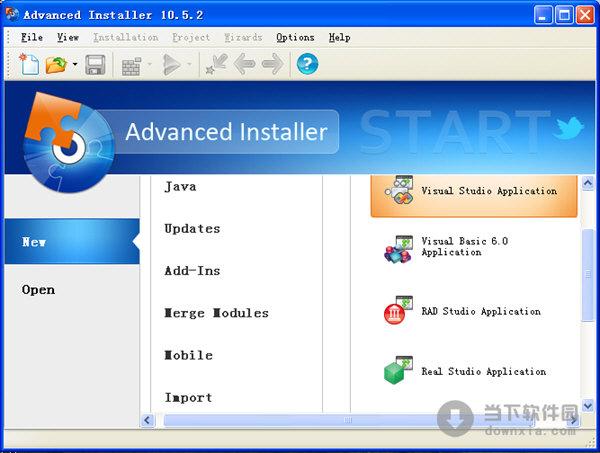Choose the Java project category
The image size is (600, 453).
click(x=180, y=187)
